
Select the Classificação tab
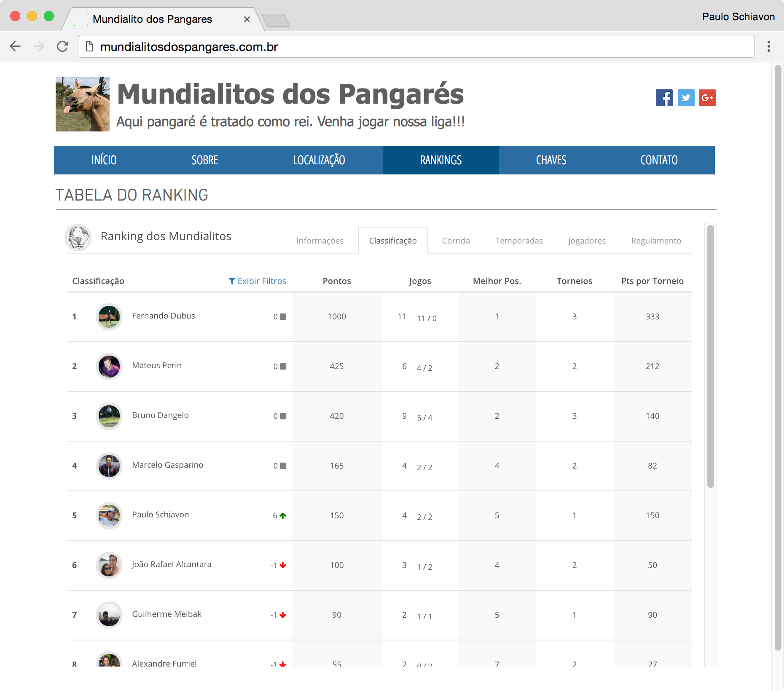[x=393, y=241]
